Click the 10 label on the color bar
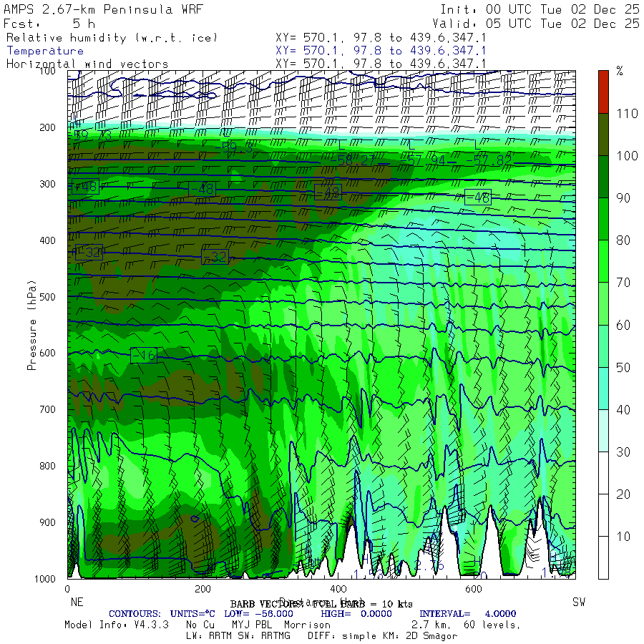This screenshot has width=644, height=644. 623,537
